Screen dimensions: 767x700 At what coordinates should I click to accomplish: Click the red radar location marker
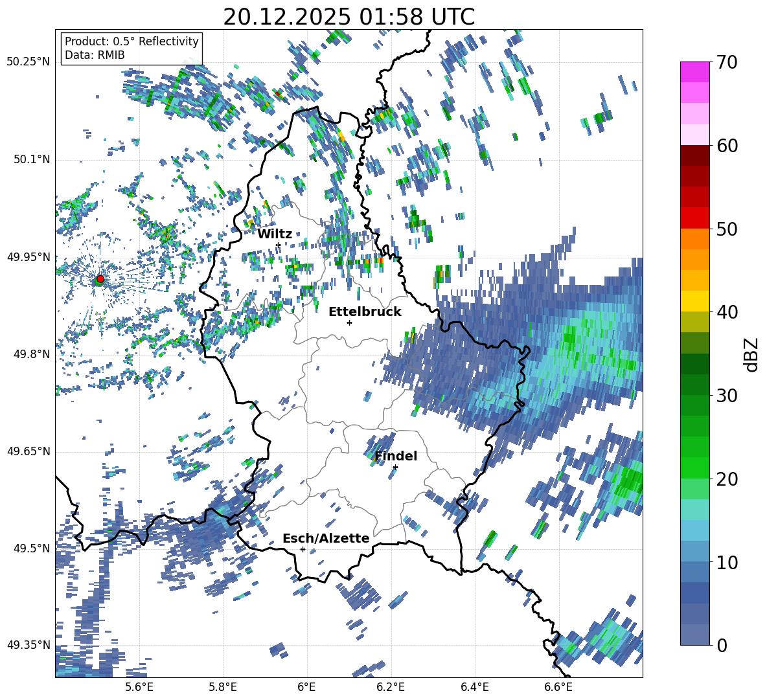pyautogui.click(x=100, y=279)
